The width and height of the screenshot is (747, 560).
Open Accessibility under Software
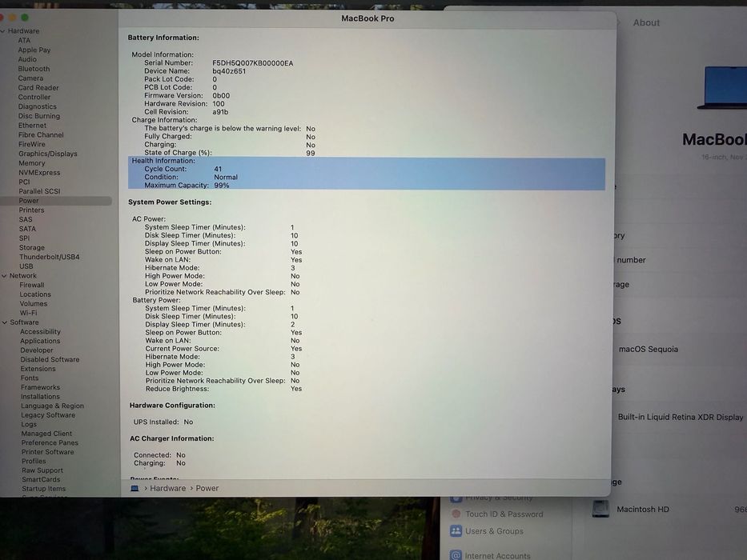(41, 332)
